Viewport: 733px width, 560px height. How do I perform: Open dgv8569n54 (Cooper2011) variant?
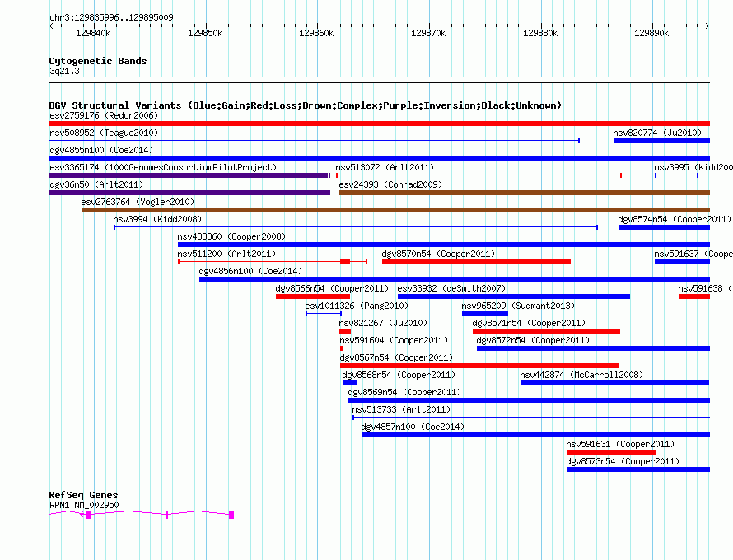405,392
